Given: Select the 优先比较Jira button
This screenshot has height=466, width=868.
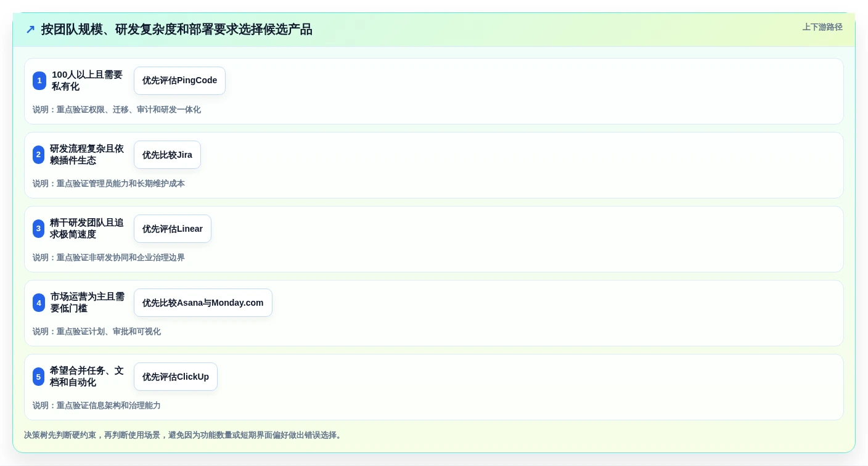Looking at the screenshot, I should pyautogui.click(x=167, y=155).
